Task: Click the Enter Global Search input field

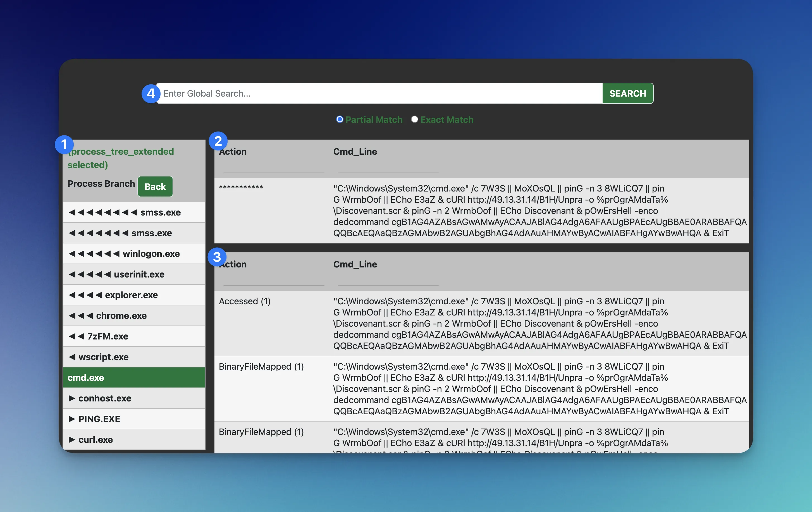Action: tap(371, 93)
